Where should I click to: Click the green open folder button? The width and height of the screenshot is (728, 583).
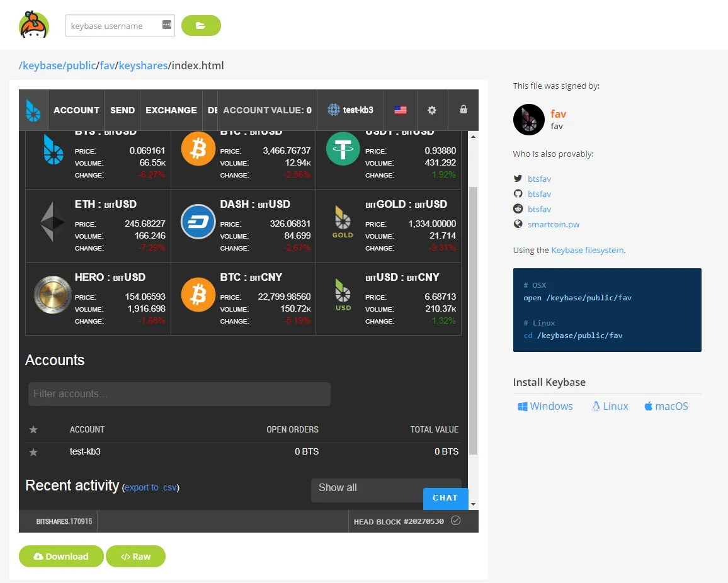click(x=200, y=26)
